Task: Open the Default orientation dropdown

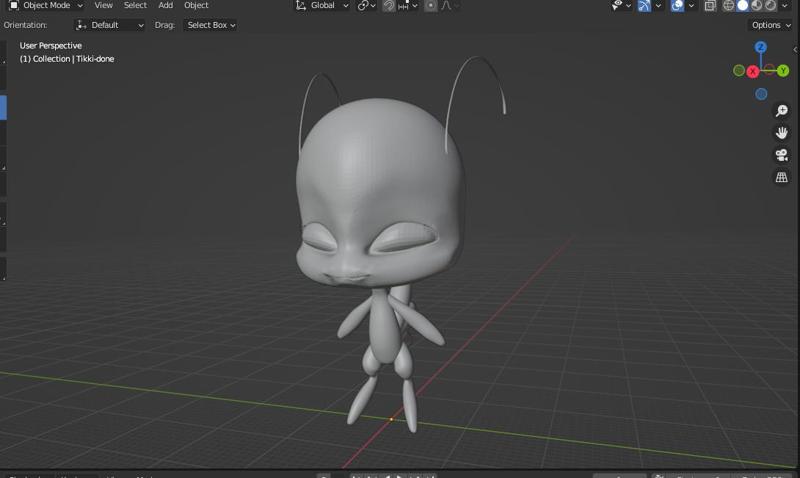Action: point(109,25)
